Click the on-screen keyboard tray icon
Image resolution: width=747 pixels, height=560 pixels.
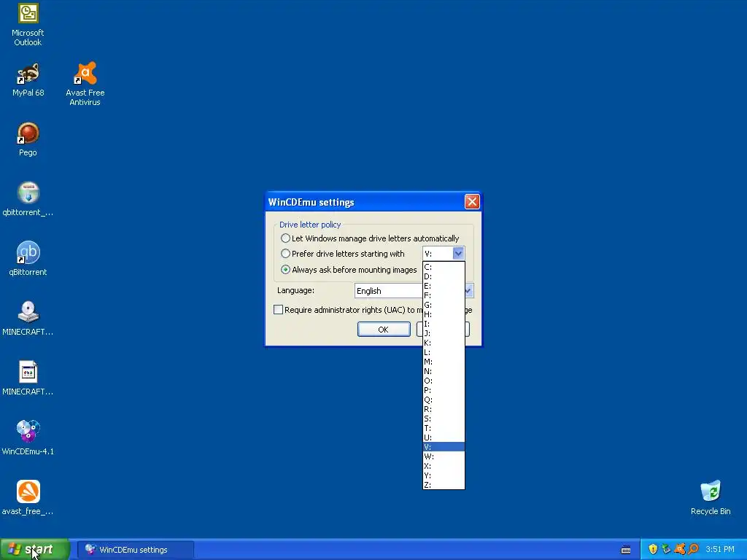(x=626, y=550)
